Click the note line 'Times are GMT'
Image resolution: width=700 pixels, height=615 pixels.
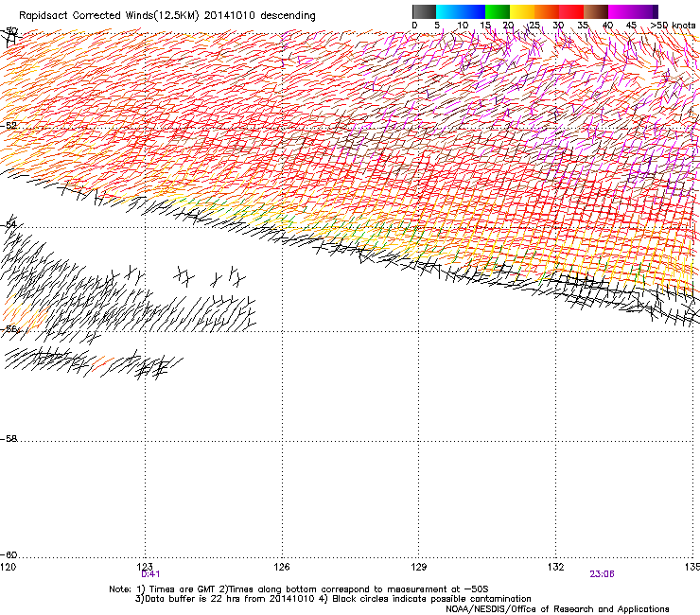coord(181,589)
